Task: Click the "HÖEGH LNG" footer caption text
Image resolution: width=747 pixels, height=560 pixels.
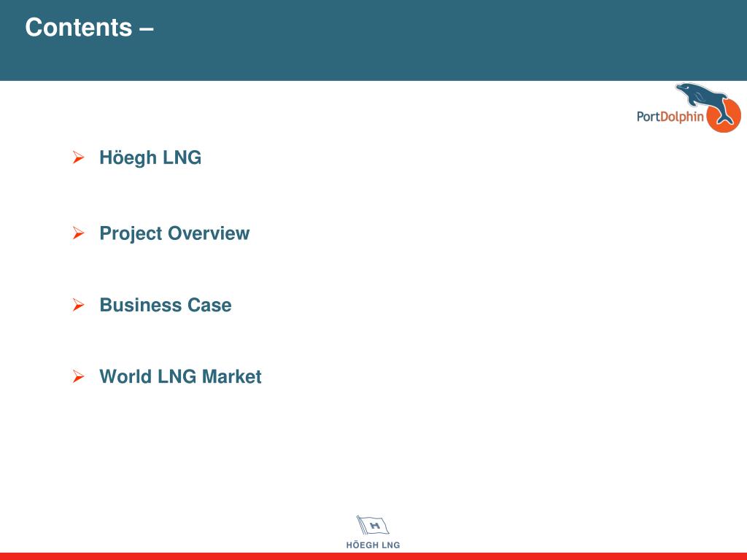Action: point(373,545)
